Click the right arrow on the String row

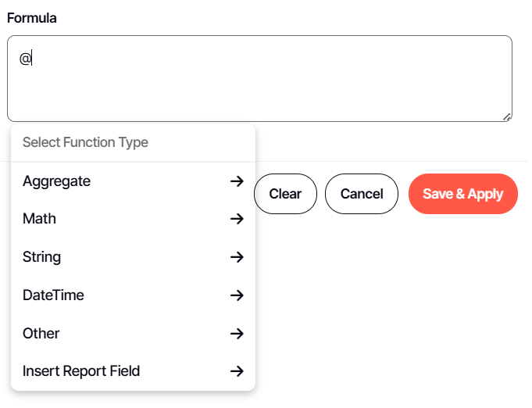237,257
